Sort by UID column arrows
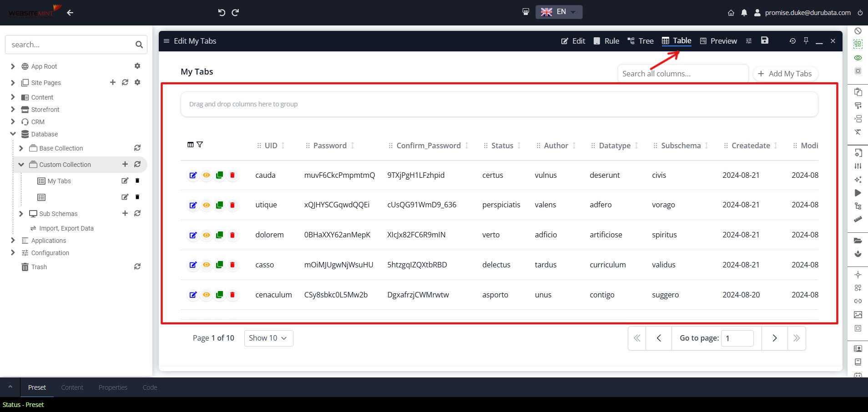 click(x=283, y=146)
